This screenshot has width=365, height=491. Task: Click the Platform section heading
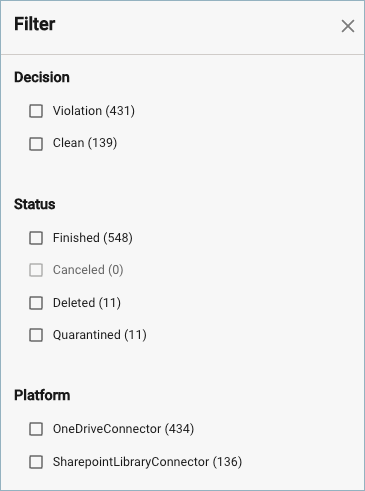click(x=42, y=395)
